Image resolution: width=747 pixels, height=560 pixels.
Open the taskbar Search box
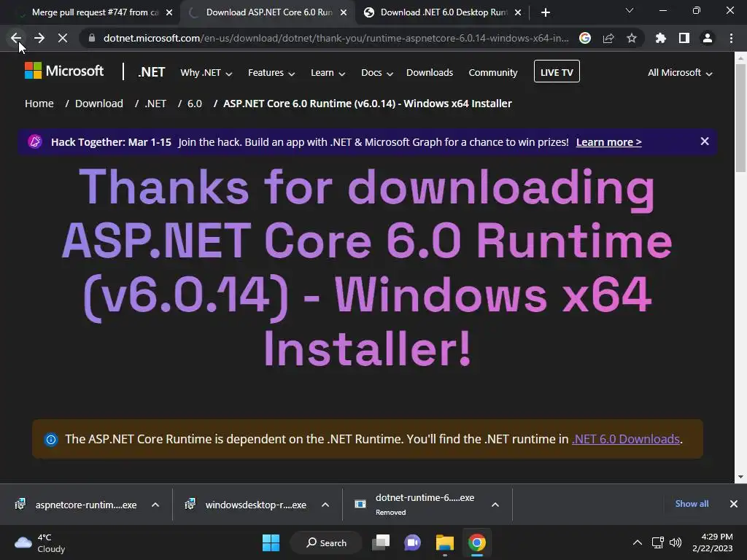[x=326, y=542]
